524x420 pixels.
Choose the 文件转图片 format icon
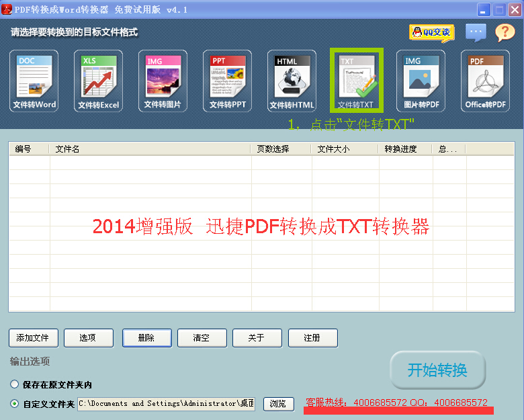[163, 81]
